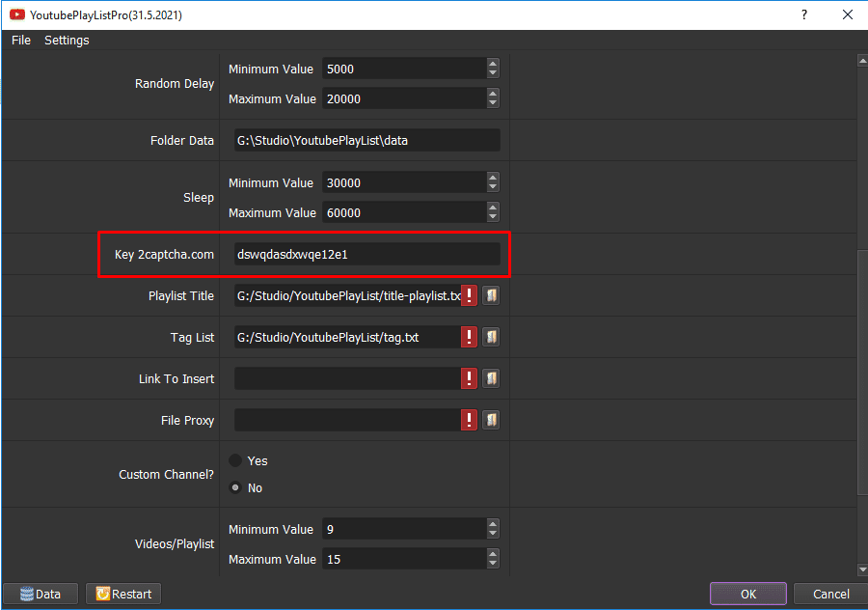Viewport: 868px width, 610px height.
Task: Click Videos/Playlist maximum field showing 15
Action: [x=405, y=559]
